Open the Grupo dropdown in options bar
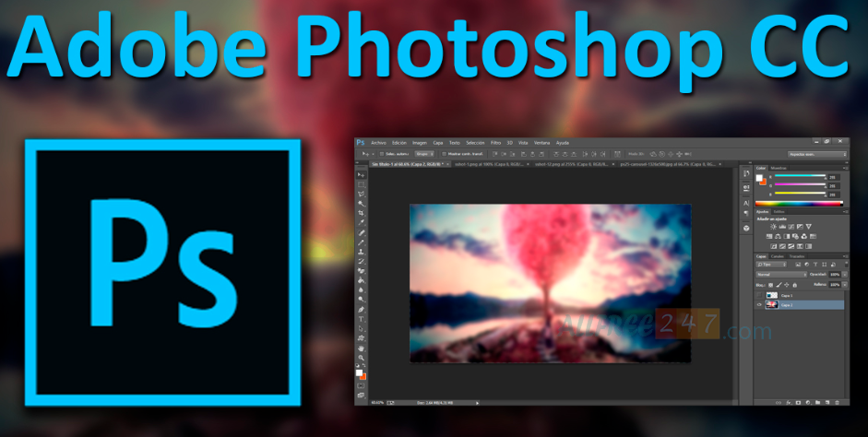The image size is (868, 437). [x=425, y=154]
